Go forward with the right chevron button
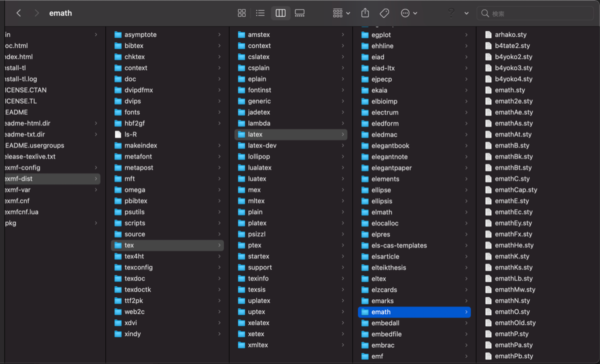Viewport: 600px width, 364px height. 36,13
